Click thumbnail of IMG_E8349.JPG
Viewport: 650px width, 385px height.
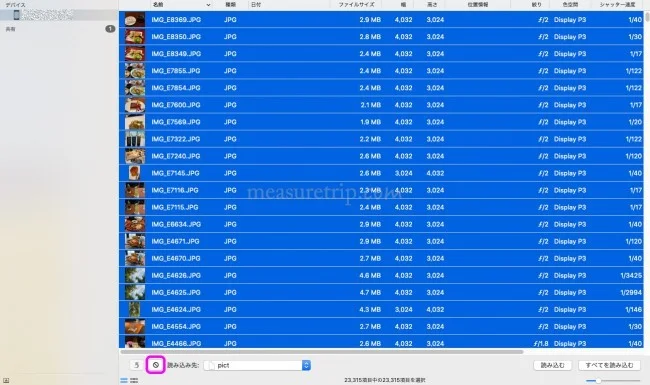(135, 53)
